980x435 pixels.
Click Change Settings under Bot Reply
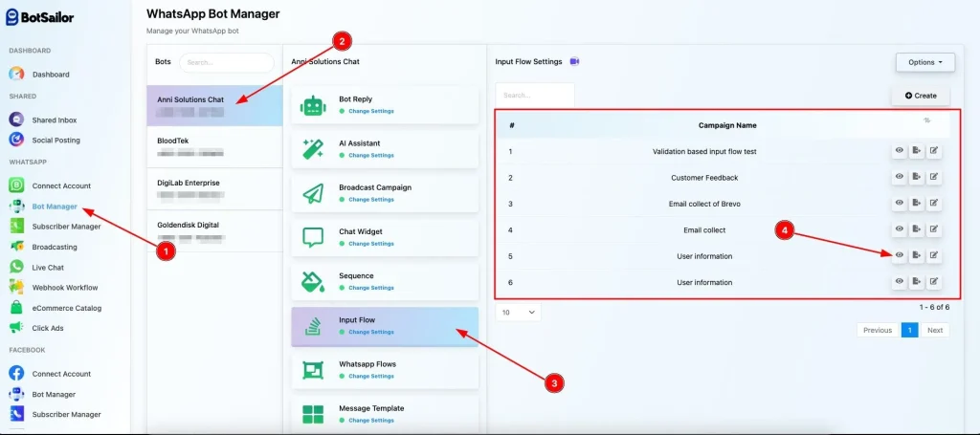(x=370, y=111)
